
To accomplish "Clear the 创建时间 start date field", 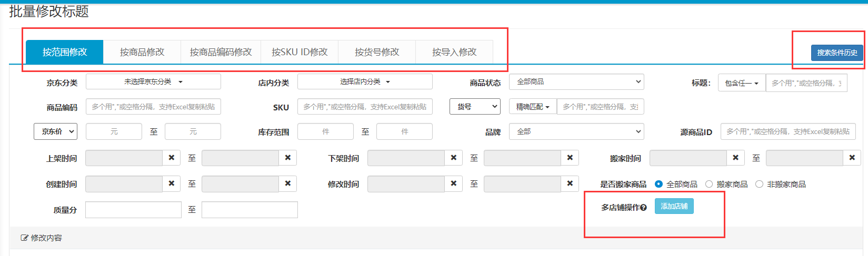I will pos(172,183).
